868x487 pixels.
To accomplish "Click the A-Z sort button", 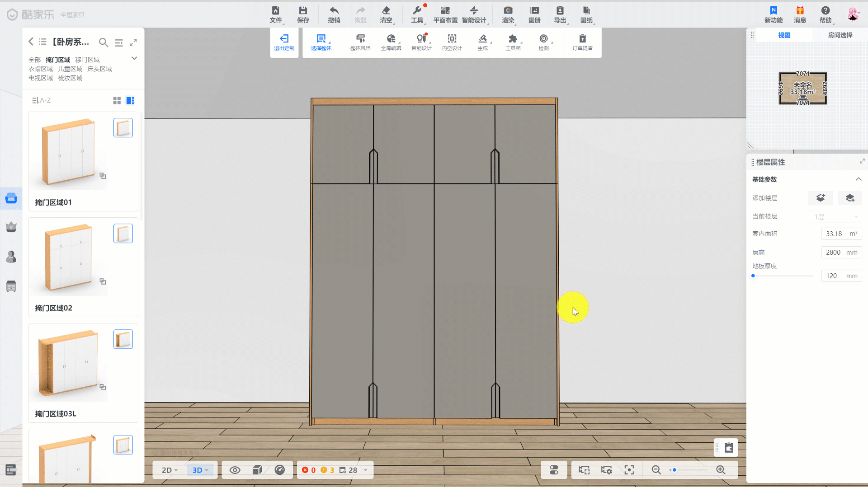I will [41, 100].
